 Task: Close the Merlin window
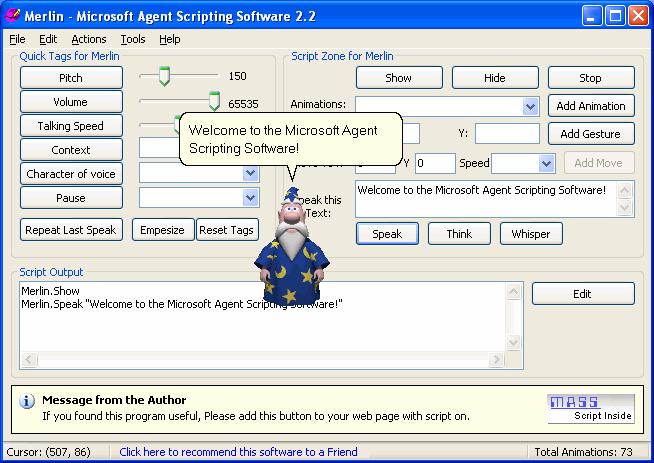coord(638,16)
